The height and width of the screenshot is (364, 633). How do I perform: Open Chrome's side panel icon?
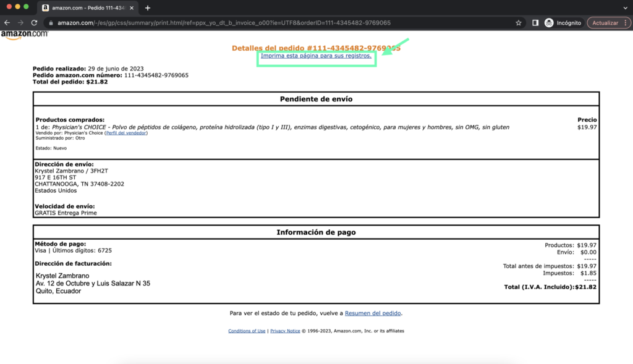534,23
